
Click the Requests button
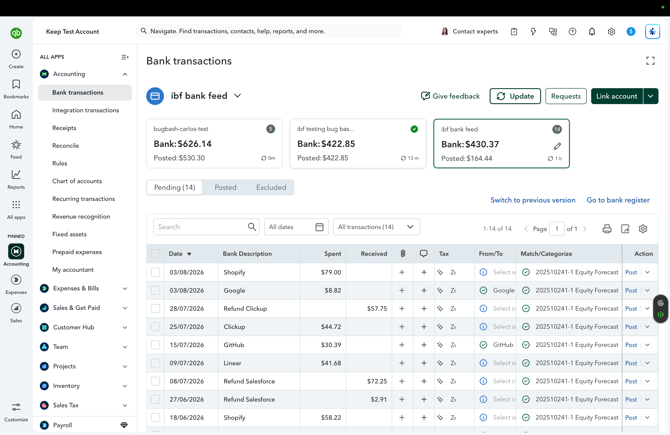pos(566,96)
